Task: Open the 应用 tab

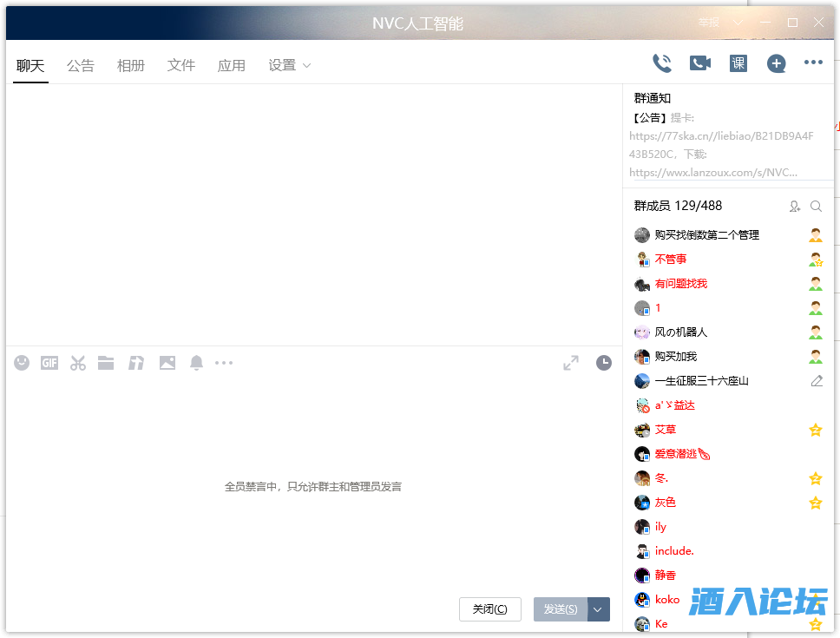Action: [x=232, y=65]
